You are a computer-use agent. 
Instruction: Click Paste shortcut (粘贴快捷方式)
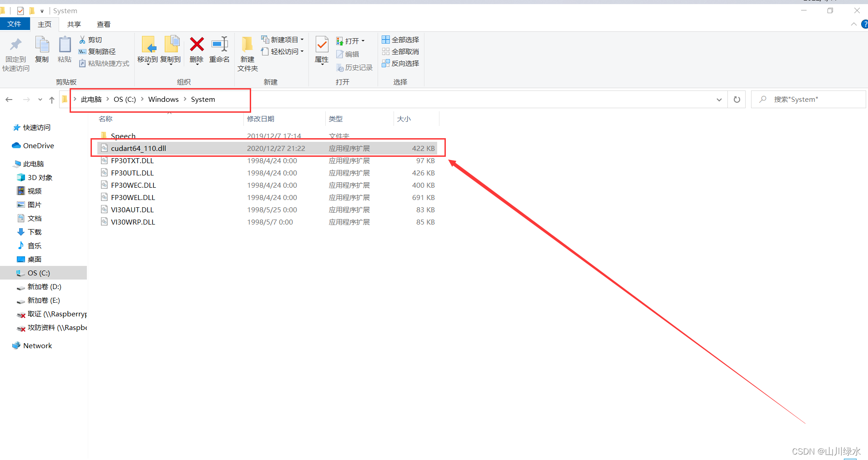click(104, 63)
